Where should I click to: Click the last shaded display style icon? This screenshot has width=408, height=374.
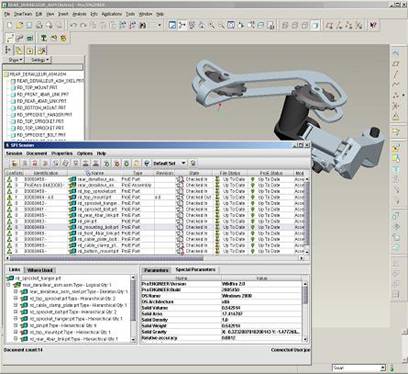tap(315, 25)
